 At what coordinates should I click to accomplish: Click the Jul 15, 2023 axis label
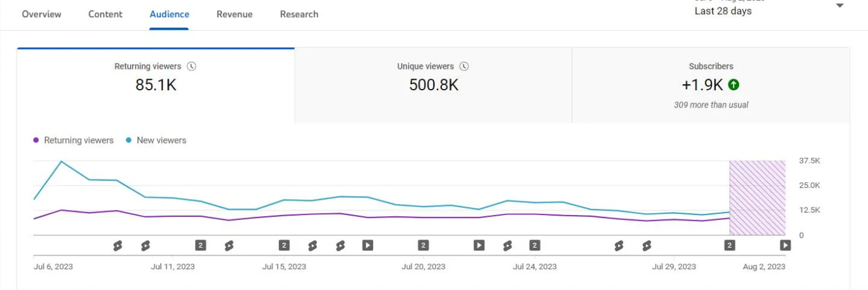tap(284, 267)
